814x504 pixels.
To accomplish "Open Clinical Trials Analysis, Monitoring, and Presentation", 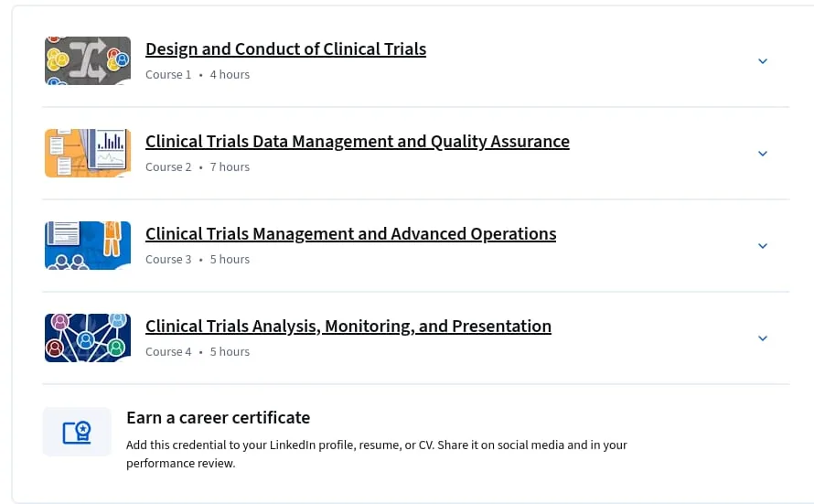I will (x=348, y=326).
